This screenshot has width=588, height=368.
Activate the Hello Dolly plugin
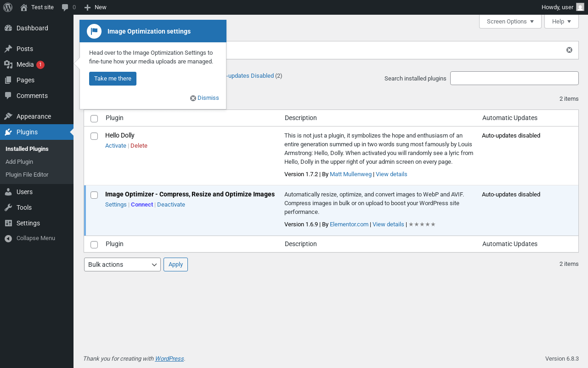pos(115,146)
